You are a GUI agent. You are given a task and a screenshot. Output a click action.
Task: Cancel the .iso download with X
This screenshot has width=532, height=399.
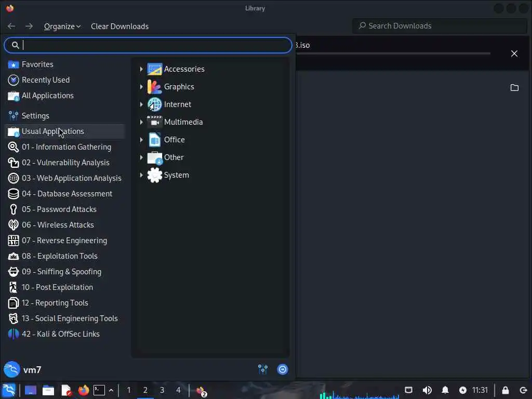(514, 54)
